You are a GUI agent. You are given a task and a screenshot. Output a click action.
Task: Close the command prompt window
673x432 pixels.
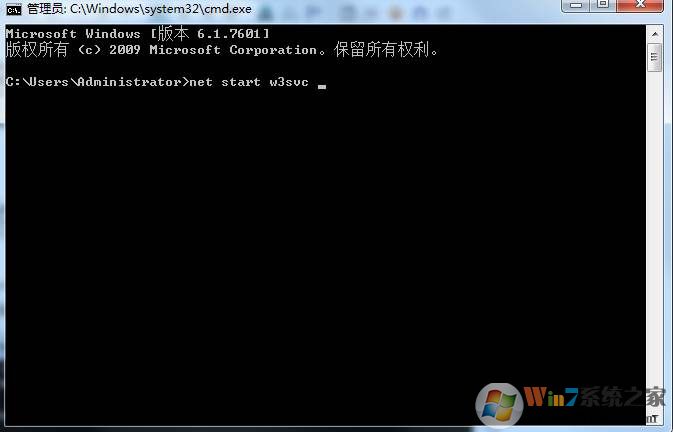point(640,5)
